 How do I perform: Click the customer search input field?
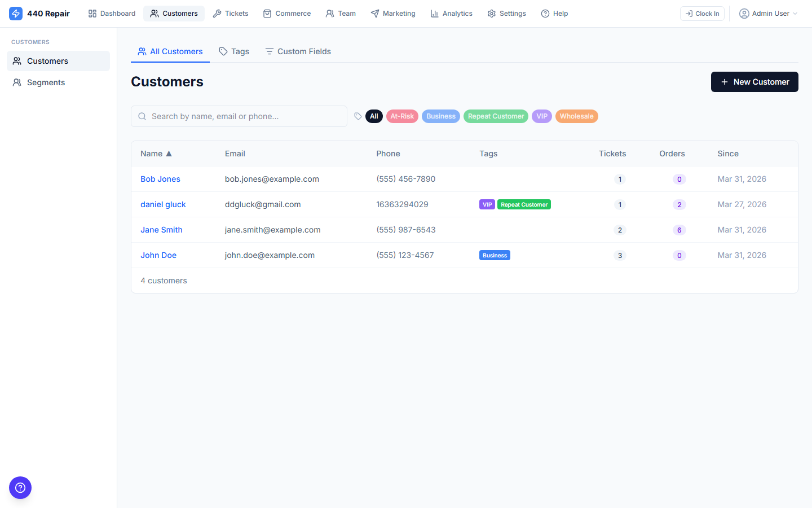pos(239,116)
